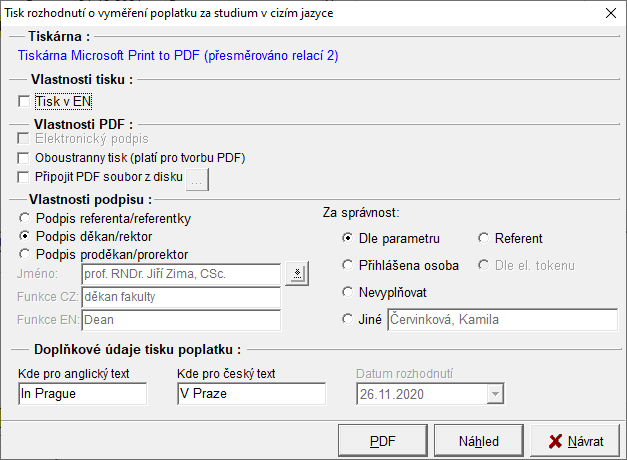Click the Czech location field 'V Praze'

pos(251,394)
